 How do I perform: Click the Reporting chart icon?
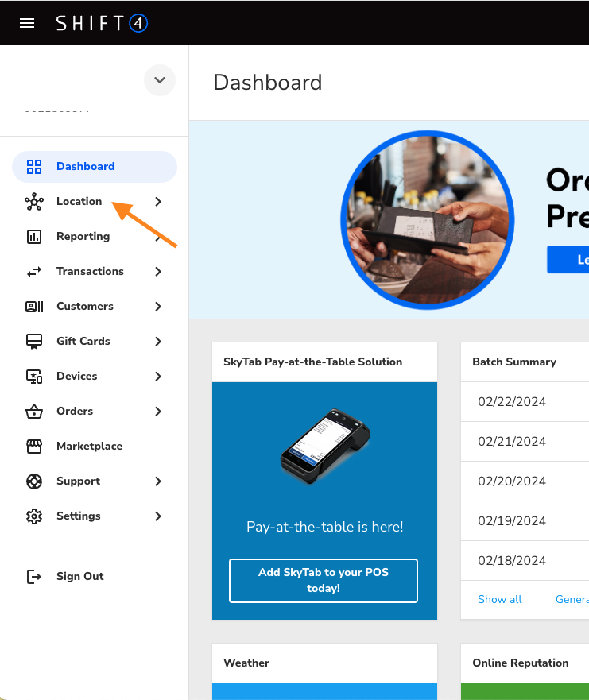(34, 237)
